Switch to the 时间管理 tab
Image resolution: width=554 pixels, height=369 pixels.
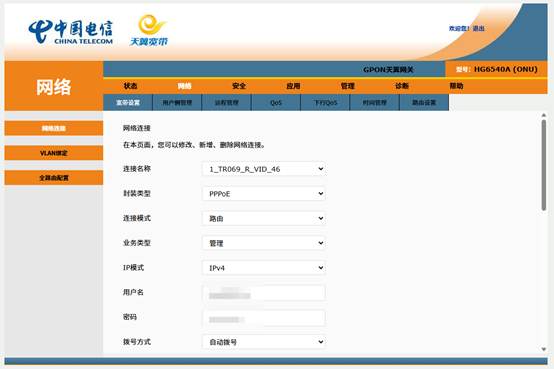click(375, 102)
